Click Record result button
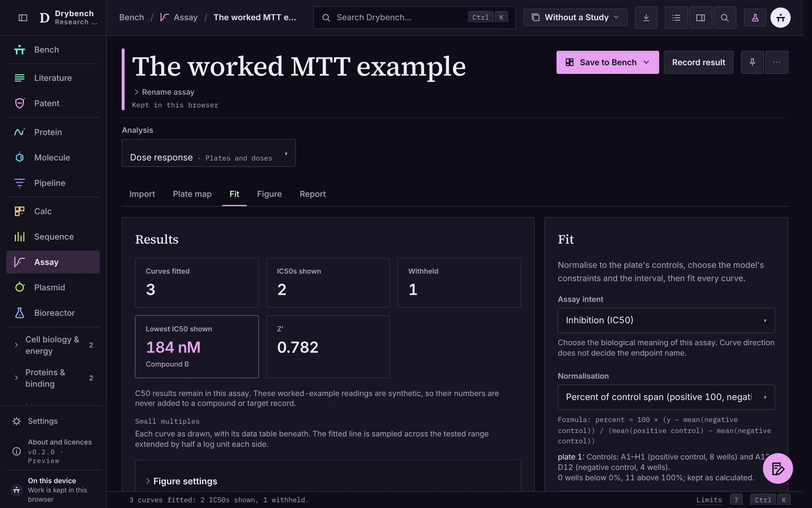This screenshot has width=812, height=508. click(x=698, y=62)
